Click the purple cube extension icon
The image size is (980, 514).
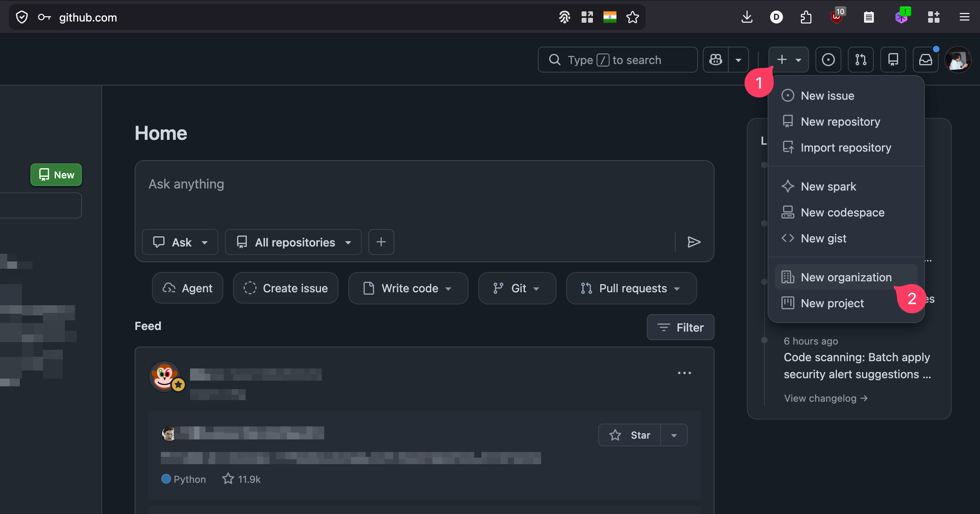pos(902,16)
